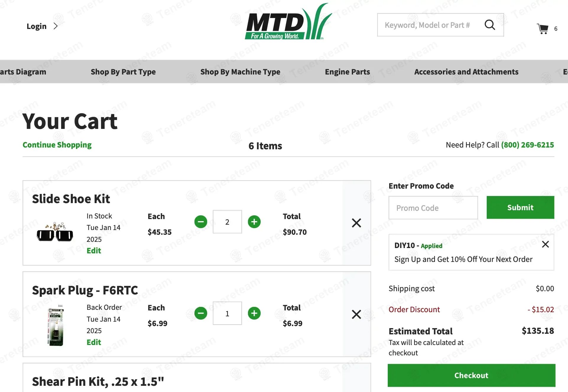This screenshot has width=568, height=392.
Task: Decrease Slide Shoe Kit quantity with minus
Action: 201,222
